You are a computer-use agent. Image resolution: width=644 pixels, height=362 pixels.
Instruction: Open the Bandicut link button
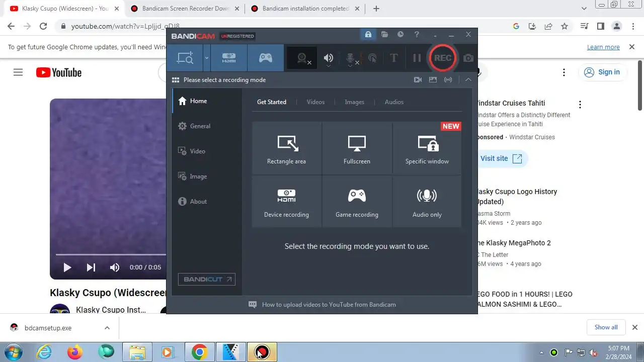[207, 279]
